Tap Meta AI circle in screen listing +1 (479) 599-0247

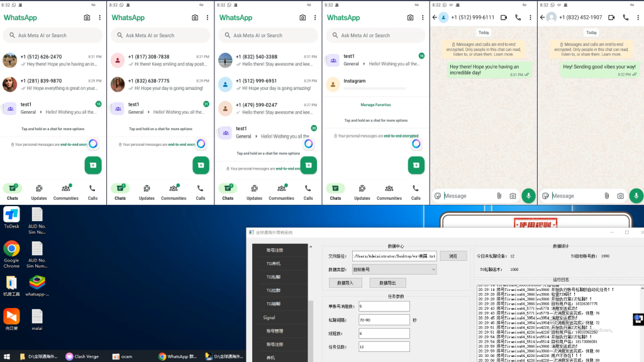tap(308, 144)
